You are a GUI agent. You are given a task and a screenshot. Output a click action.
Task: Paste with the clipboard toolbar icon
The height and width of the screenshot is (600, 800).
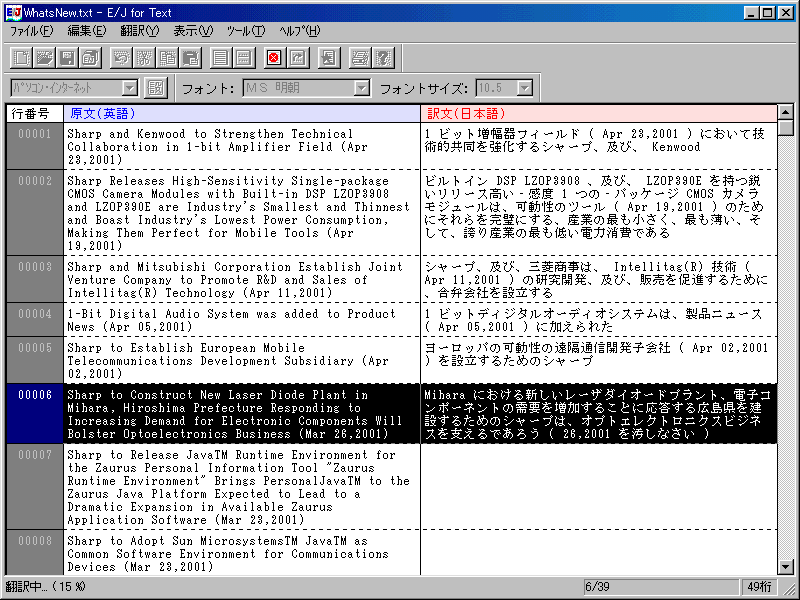click(x=191, y=58)
